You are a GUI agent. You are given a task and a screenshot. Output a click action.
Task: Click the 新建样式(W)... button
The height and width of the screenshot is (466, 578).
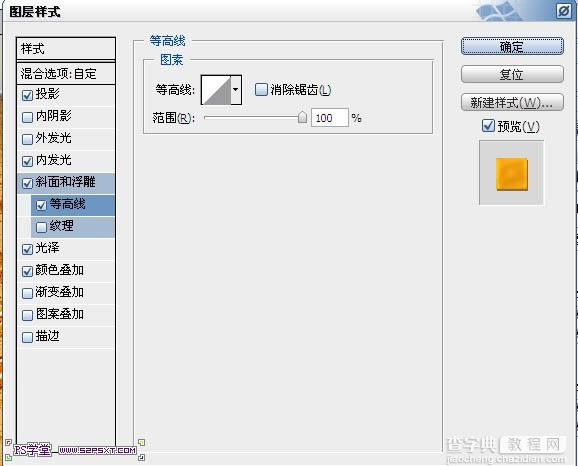click(x=512, y=102)
